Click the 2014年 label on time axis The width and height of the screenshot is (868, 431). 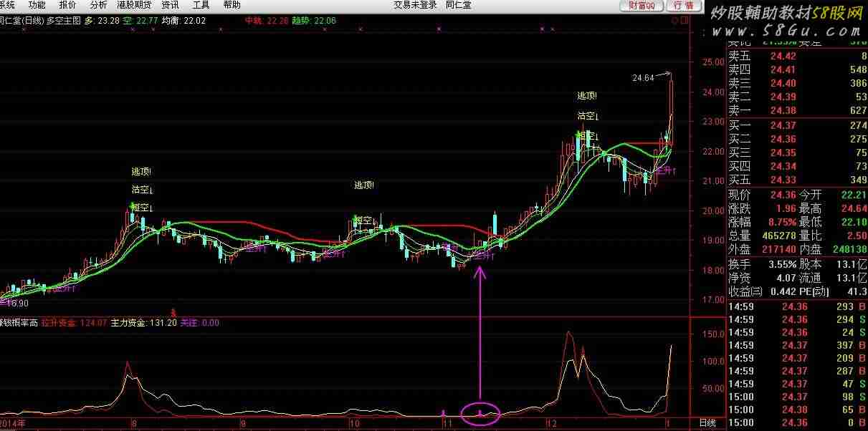13,423
